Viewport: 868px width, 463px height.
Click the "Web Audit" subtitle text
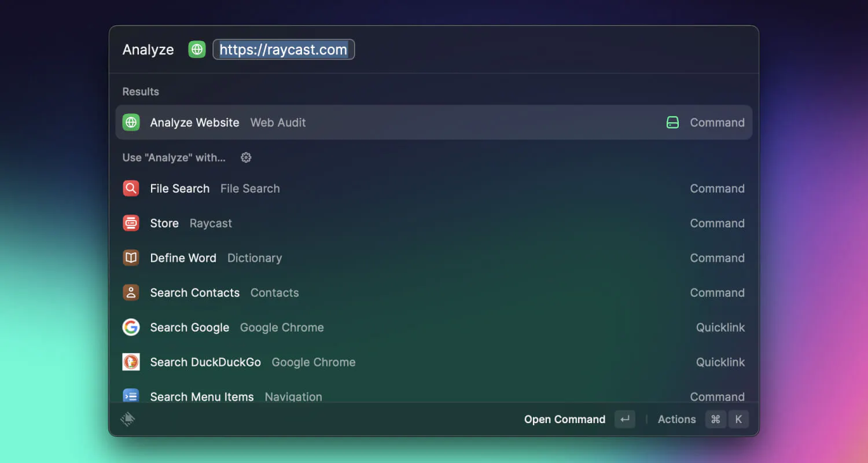(278, 122)
